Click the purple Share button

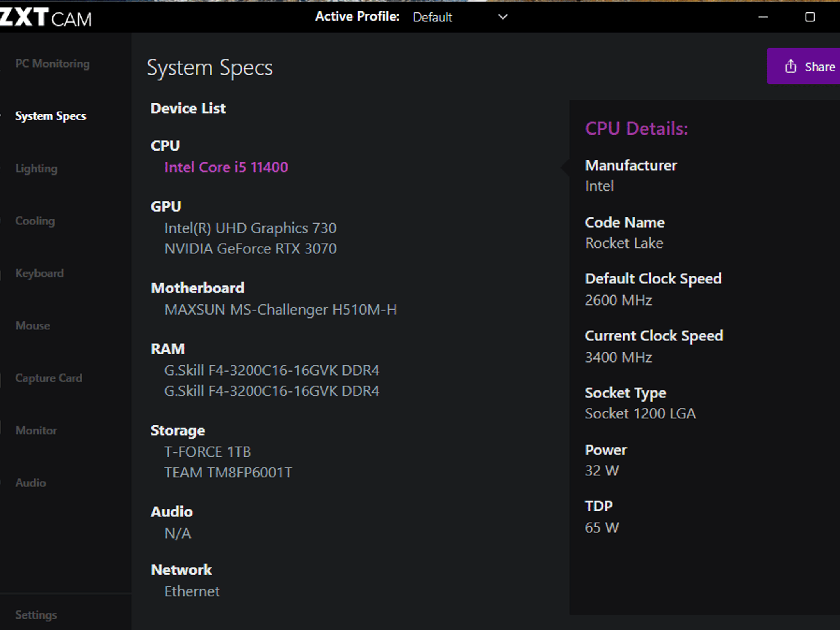coord(803,66)
